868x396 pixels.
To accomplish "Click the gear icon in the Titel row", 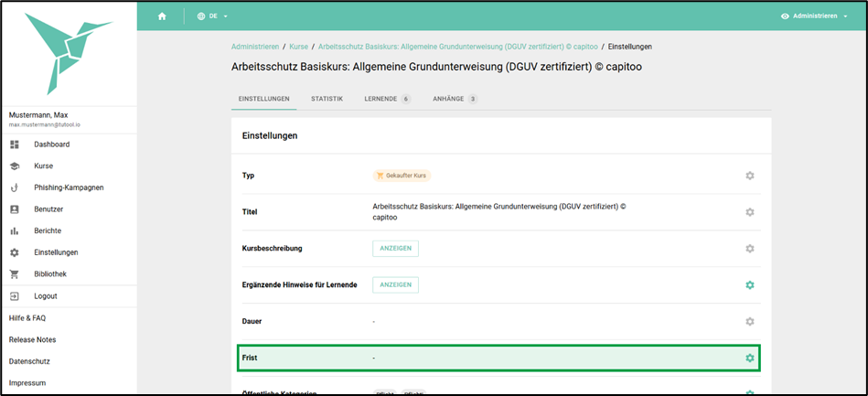I will [x=749, y=212].
